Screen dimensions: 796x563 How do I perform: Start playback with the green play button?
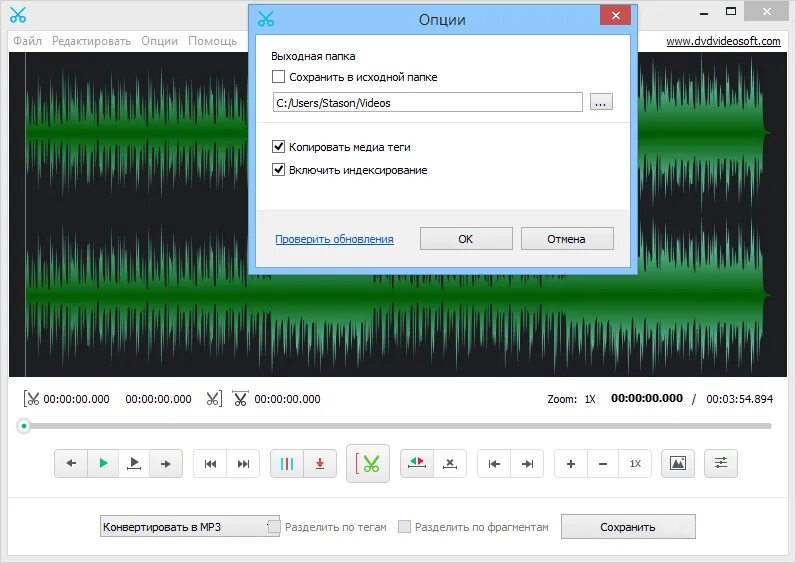pyautogui.click(x=103, y=463)
